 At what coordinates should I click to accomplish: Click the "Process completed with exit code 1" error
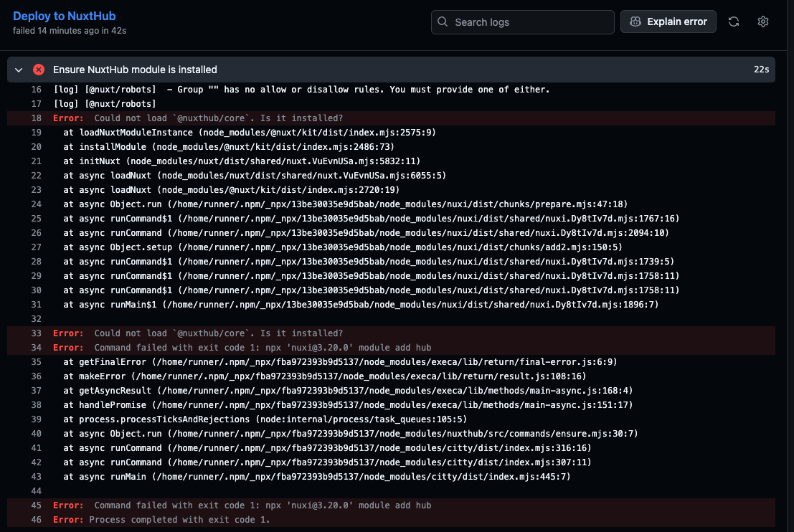point(180,520)
